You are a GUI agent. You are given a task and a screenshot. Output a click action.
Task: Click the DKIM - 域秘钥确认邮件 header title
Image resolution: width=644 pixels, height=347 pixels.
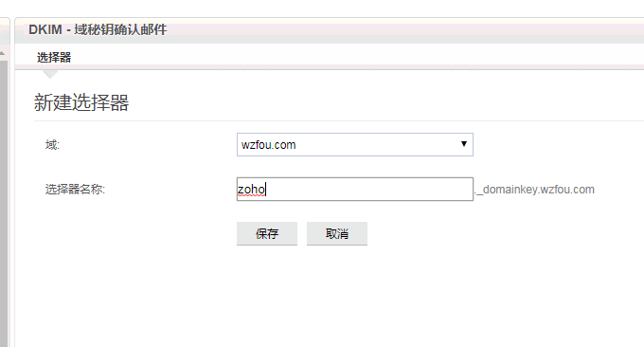98,29
